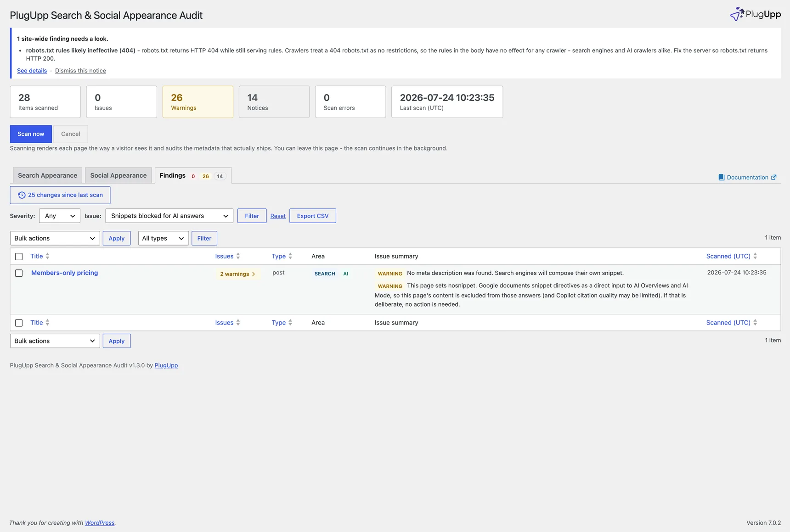This screenshot has width=790, height=532.
Task: Select the Members-only pricing row checkbox
Action: tap(19, 273)
